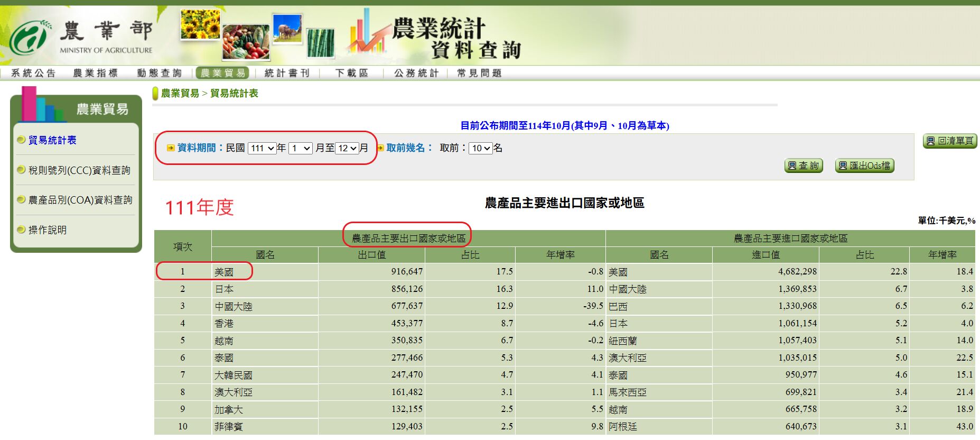Open 農產品別(COA)資料查詢 sidebar link

(x=80, y=200)
